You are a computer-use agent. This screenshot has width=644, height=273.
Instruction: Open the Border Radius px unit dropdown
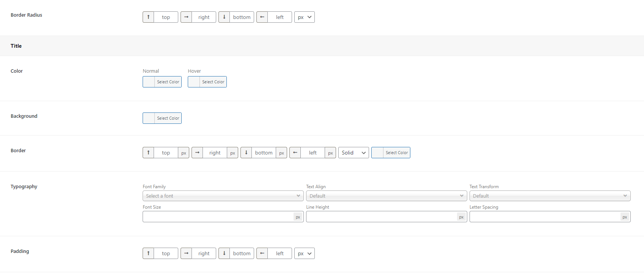[x=304, y=17]
